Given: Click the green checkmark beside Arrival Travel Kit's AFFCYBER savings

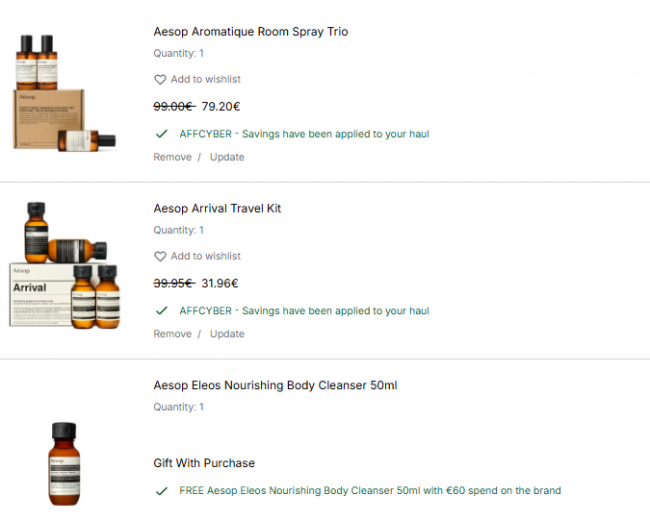Looking at the screenshot, I should click(x=161, y=311).
